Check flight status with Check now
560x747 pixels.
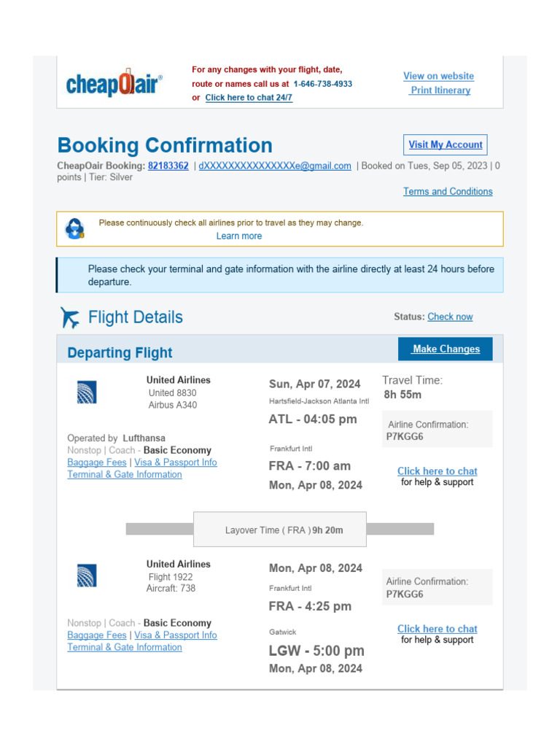click(450, 317)
